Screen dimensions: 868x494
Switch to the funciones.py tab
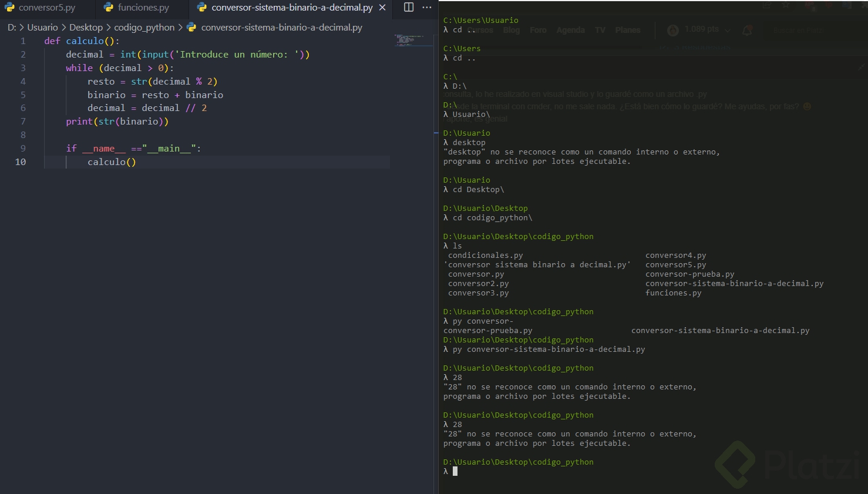143,8
